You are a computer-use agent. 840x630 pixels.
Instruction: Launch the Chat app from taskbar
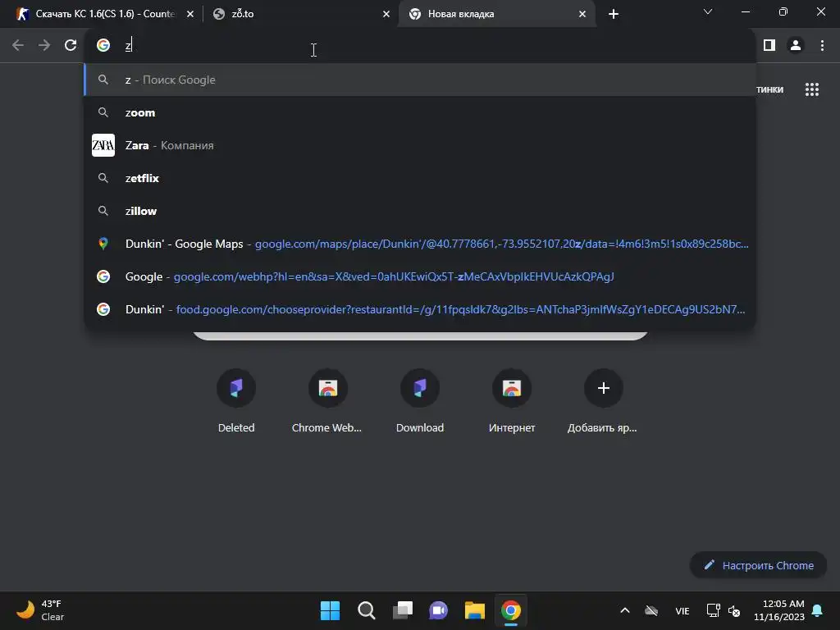click(439, 610)
